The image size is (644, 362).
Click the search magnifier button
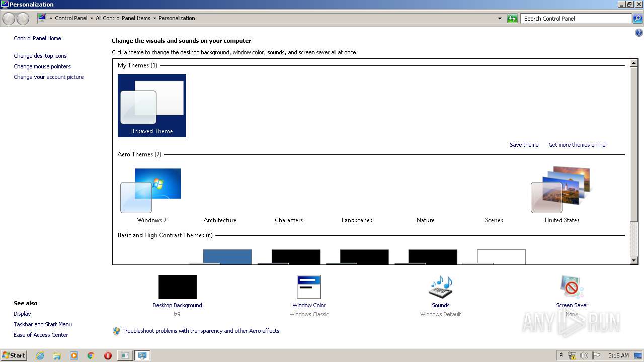coord(637,19)
